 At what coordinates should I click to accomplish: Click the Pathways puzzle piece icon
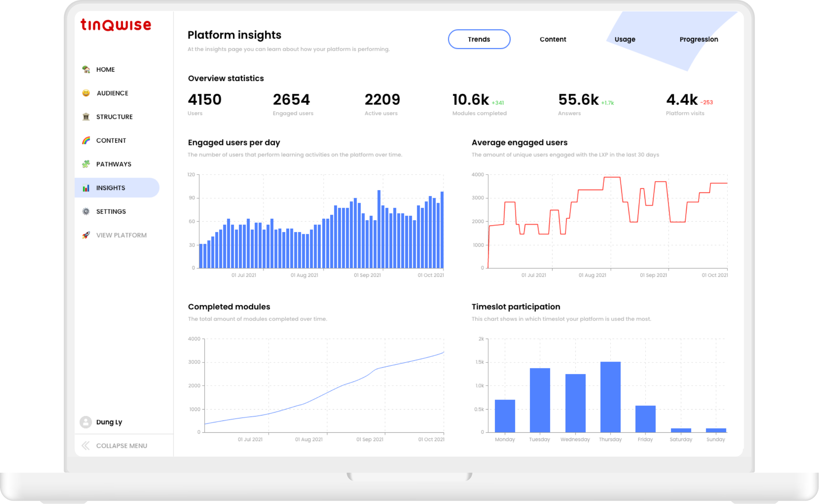[x=86, y=164]
